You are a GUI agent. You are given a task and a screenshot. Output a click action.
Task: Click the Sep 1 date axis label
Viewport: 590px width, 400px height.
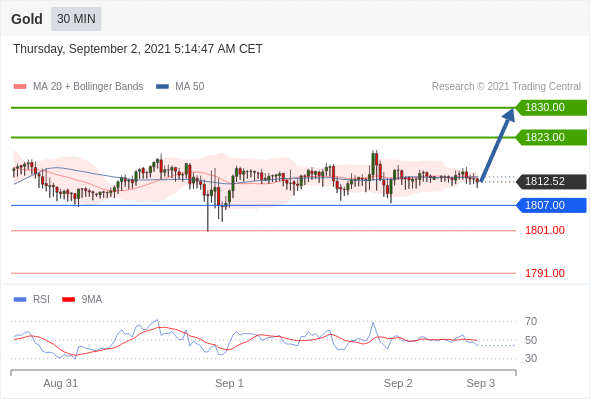pyautogui.click(x=229, y=383)
